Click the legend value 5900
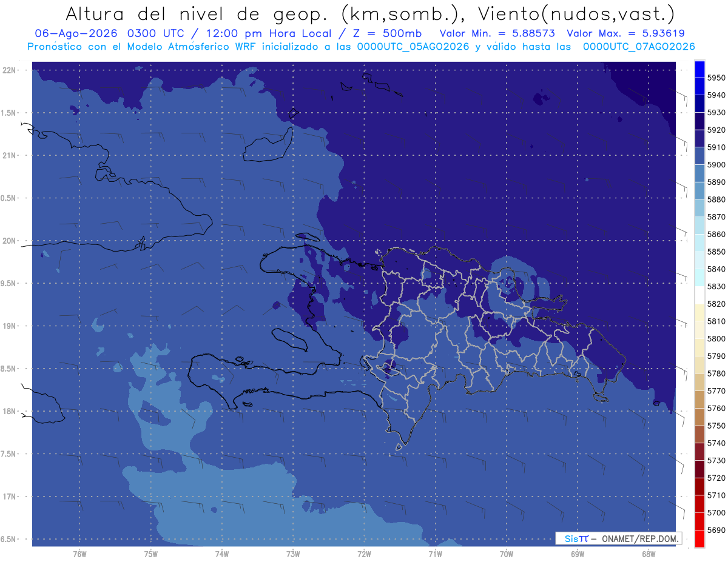The height and width of the screenshot is (562, 728). pos(716,164)
